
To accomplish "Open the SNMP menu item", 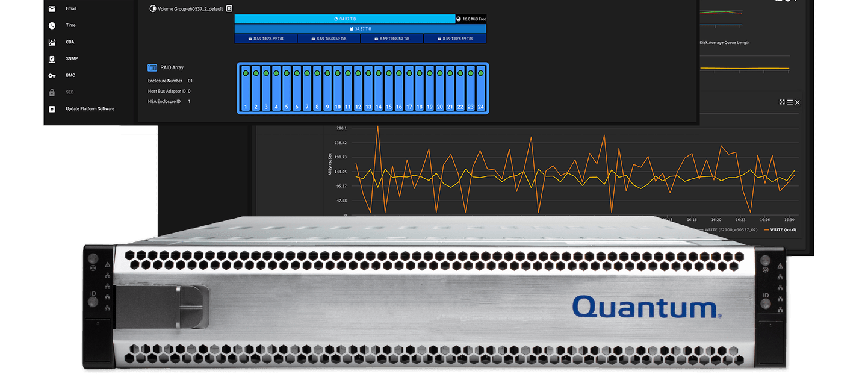I will point(72,59).
